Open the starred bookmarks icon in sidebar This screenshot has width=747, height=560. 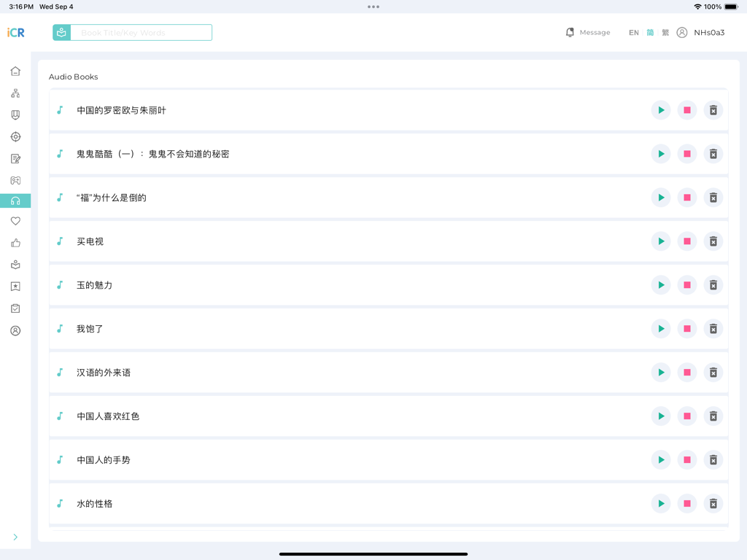pyautogui.click(x=15, y=286)
